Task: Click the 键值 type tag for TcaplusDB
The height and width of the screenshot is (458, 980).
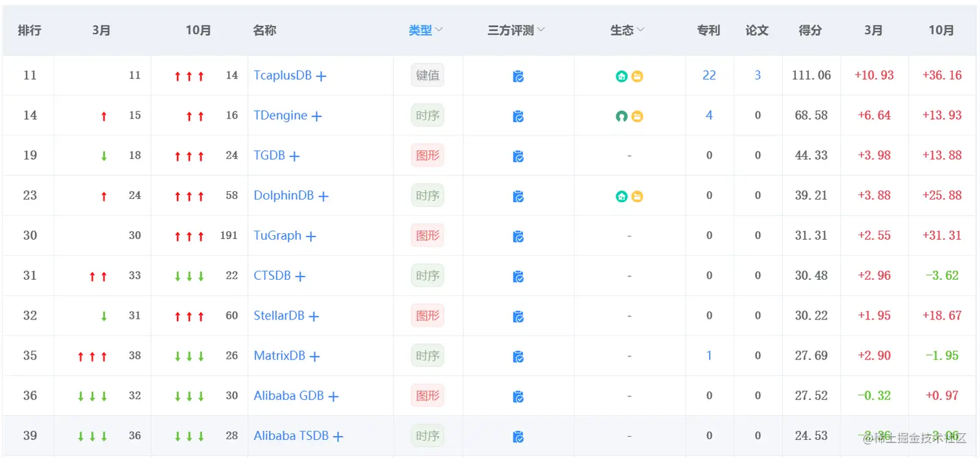Action: (x=428, y=75)
